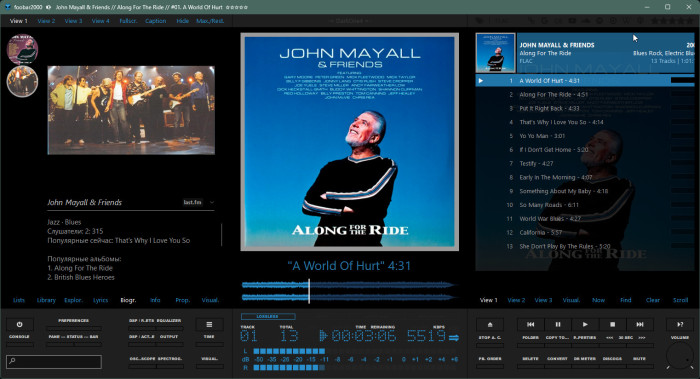The height and width of the screenshot is (379, 700).
Task: Open the hamburger menu icon
Action: [209, 325]
